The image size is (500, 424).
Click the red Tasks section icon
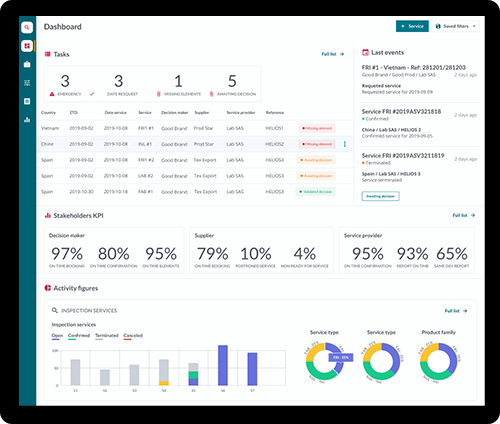coord(48,54)
